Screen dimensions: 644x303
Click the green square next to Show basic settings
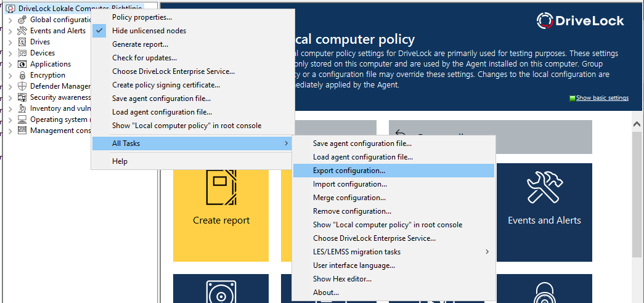point(572,98)
